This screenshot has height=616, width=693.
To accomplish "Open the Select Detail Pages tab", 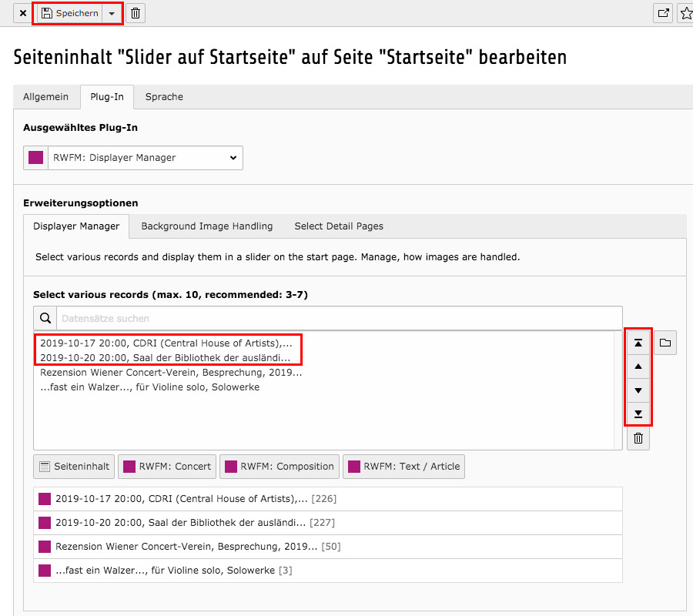I will pos(339,226).
